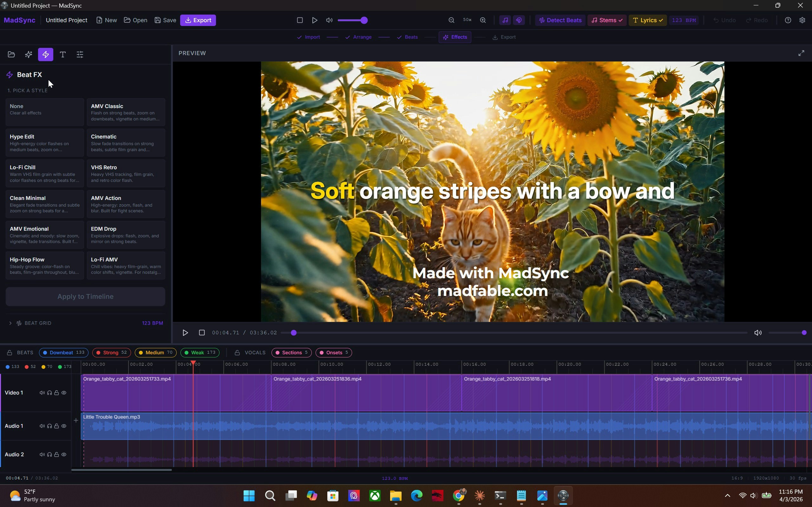Mute the Video 1 track speaker icon
The width and height of the screenshot is (812, 507).
click(42, 392)
